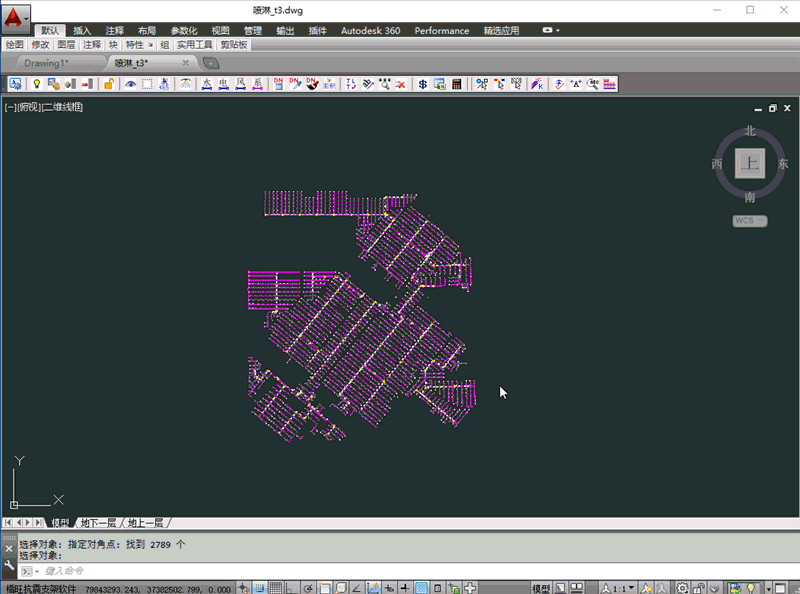Image resolution: width=800 pixels, height=594 pixels.
Task: Click the 二维线框 visual style label
Action: coord(64,107)
